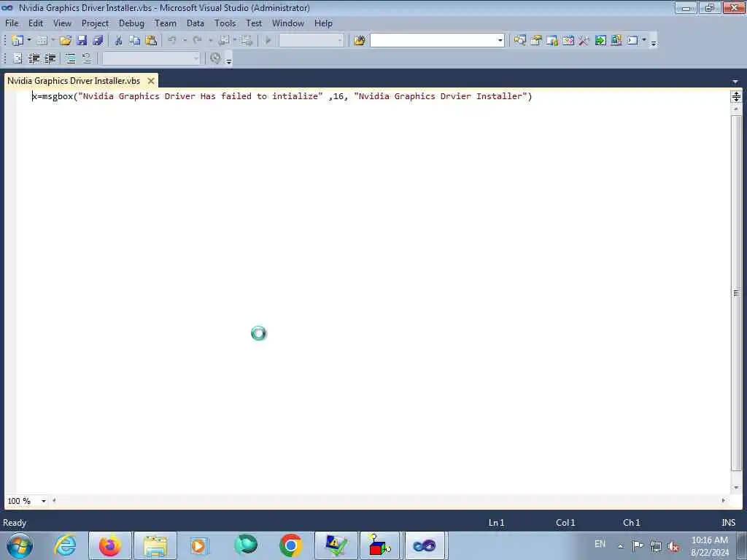
Task: Save the file with the floppy icon
Action: (x=82, y=41)
